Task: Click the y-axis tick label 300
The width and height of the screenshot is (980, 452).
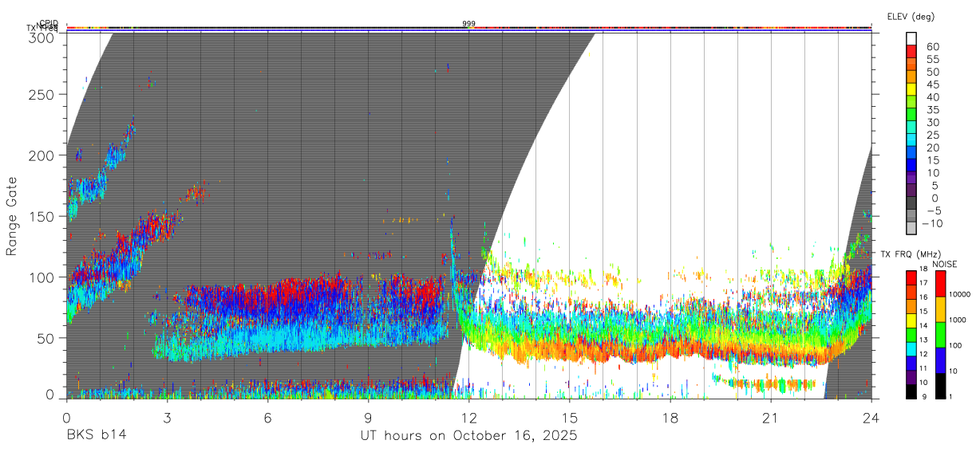Action: pos(41,37)
